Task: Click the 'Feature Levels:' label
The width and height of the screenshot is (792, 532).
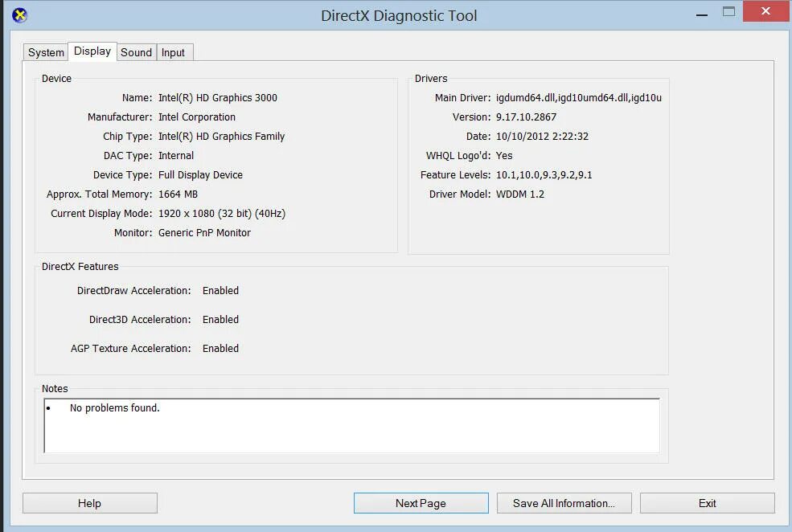Action: point(456,175)
